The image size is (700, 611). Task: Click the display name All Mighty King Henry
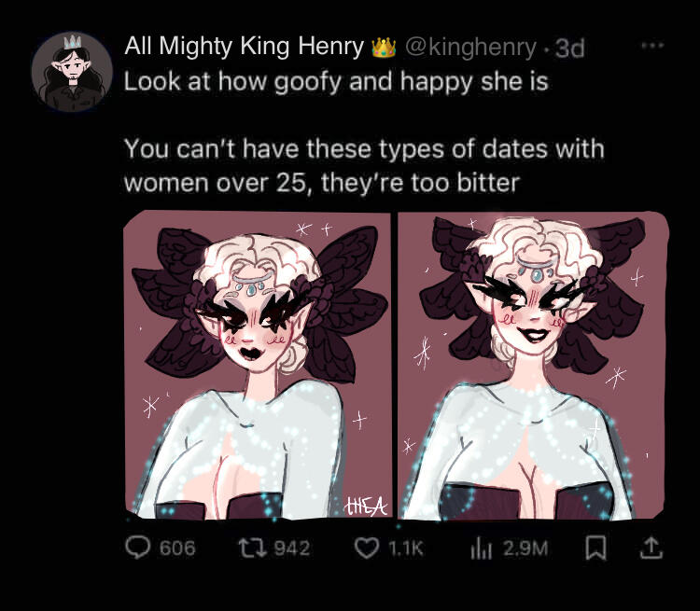click(245, 47)
